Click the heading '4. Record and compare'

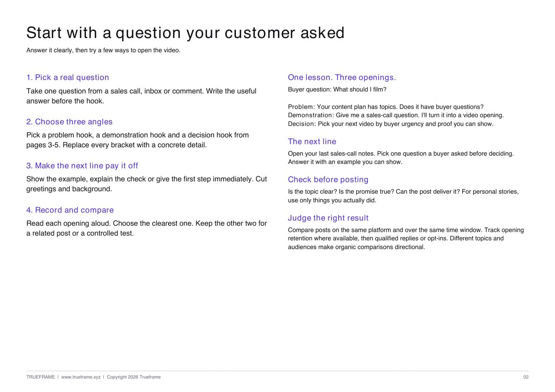tap(70, 210)
